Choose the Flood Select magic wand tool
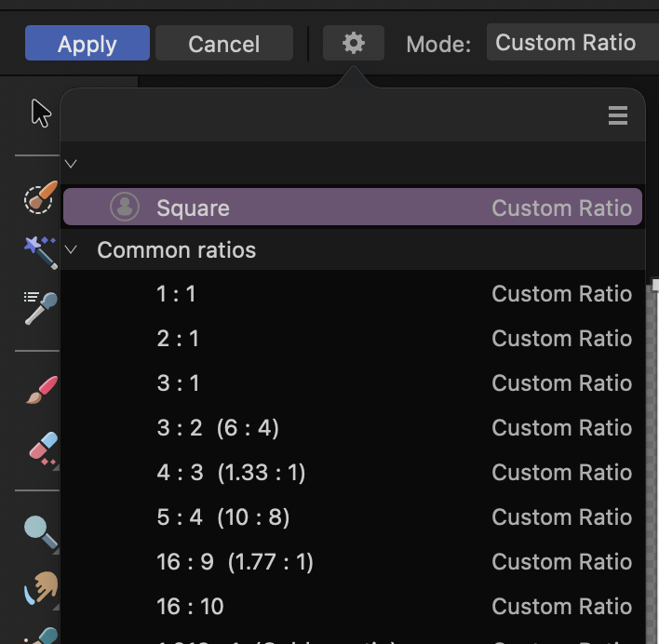Image resolution: width=659 pixels, height=644 pixels. coord(40,251)
